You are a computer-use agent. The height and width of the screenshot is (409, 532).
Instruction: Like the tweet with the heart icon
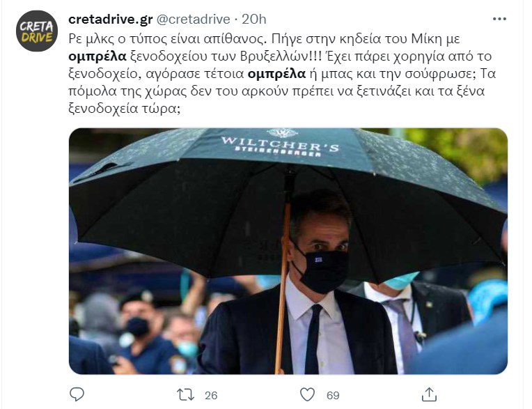pyautogui.click(x=307, y=395)
